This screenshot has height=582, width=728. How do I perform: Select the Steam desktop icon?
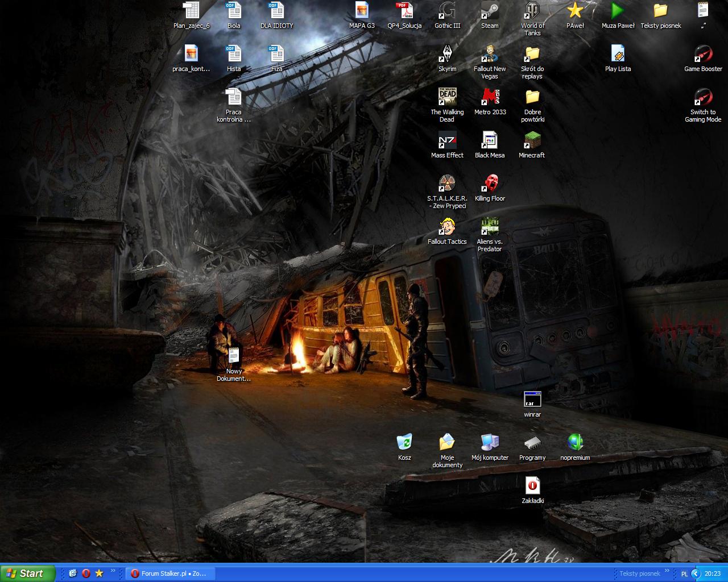point(490,11)
